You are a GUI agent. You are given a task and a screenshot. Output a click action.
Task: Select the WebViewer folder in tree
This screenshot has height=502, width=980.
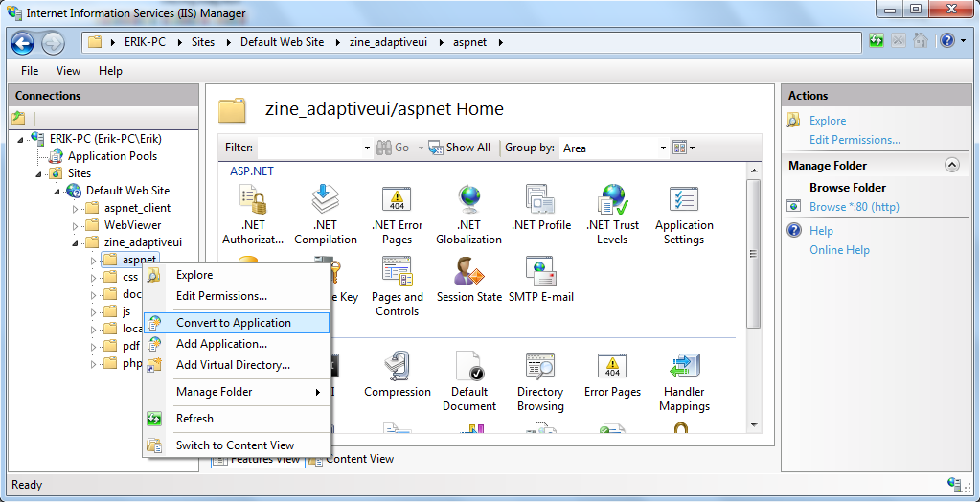point(132,225)
